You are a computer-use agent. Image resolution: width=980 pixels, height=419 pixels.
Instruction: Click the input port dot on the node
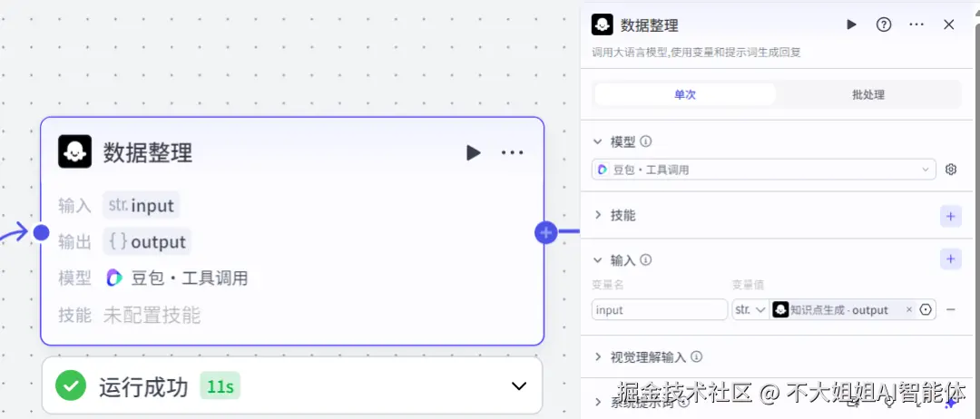41,233
